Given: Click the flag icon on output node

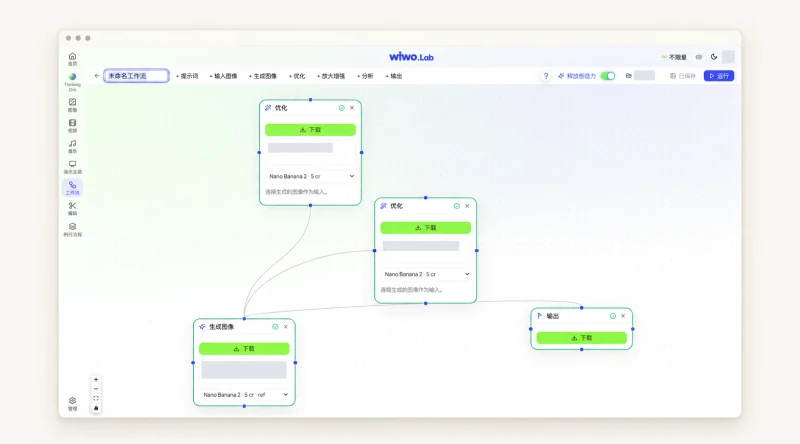Looking at the screenshot, I should tap(540, 316).
